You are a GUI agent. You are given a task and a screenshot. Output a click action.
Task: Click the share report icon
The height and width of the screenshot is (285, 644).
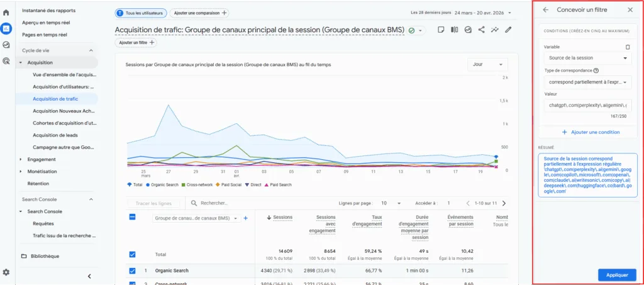click(x=482, y=30)
